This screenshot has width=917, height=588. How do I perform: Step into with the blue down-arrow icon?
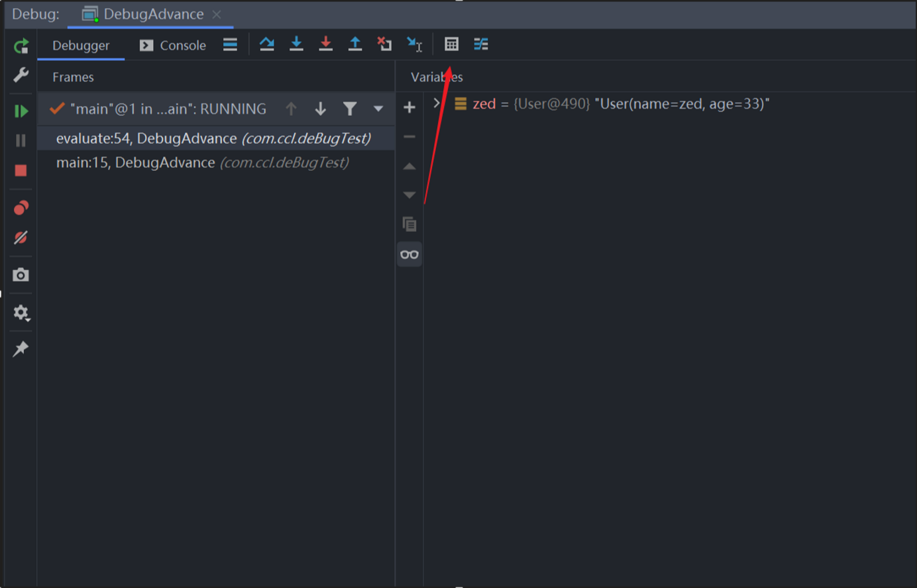[296, 44]
